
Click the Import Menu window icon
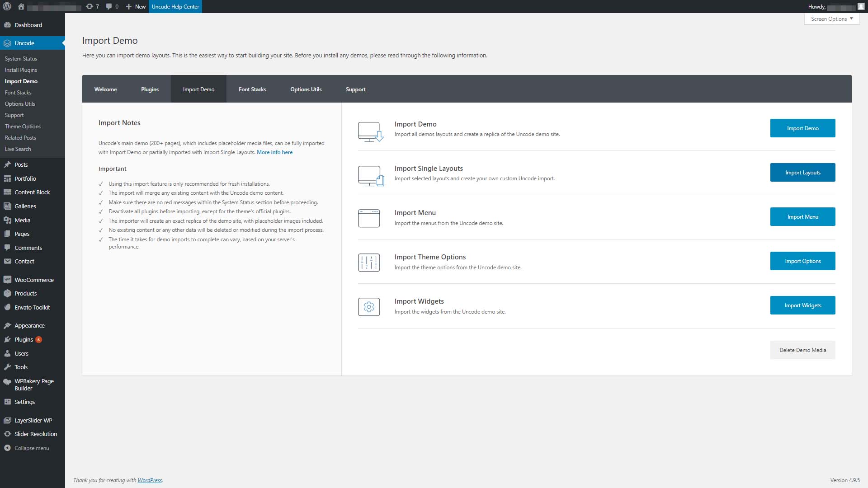click(x=369, y=218)
